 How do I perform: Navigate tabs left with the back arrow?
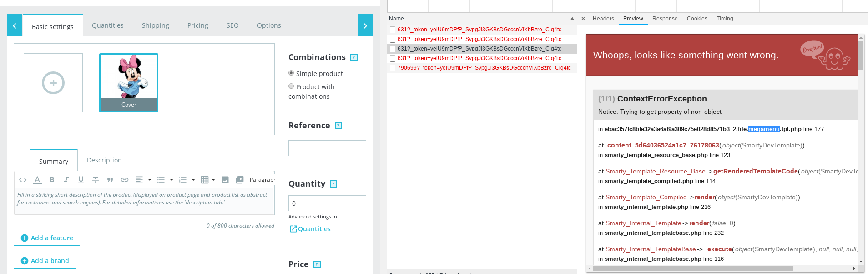15,25
